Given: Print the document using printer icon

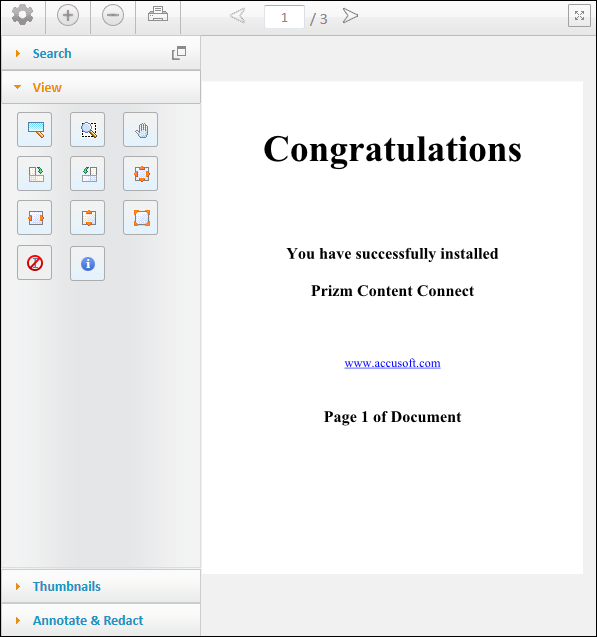Looking at the screenshot, I should [x=158, y=15].
